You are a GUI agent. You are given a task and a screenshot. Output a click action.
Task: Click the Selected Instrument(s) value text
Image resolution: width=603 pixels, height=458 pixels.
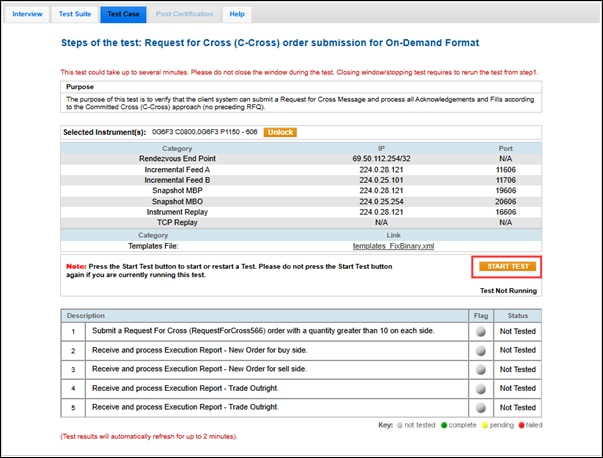[x=198, y=132]
